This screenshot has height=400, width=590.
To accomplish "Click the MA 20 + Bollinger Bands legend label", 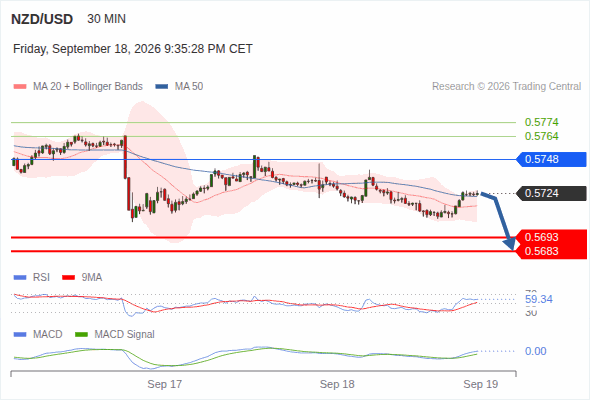I will pyautogui.click(x=88, y=87).
